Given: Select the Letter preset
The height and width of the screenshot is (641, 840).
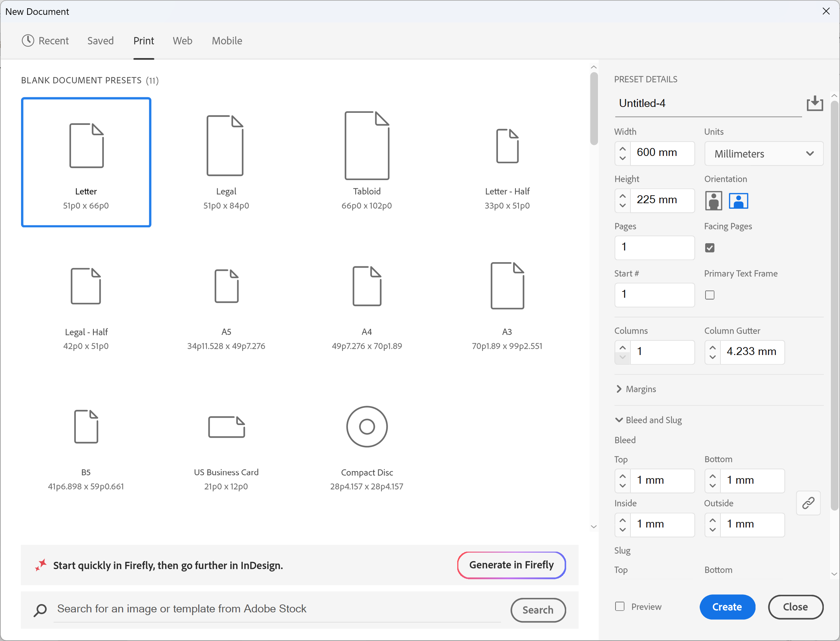Looking at the screenshot, I should 86,162.
